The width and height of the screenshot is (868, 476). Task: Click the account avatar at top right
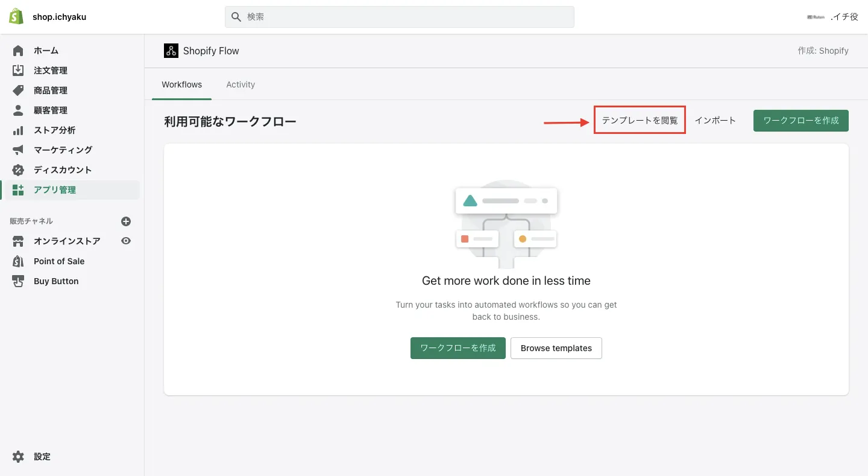click(x=816, y=17)
